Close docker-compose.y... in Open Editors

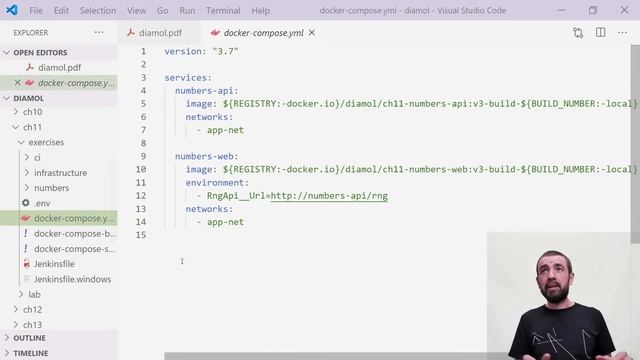[x=17, y=82]
